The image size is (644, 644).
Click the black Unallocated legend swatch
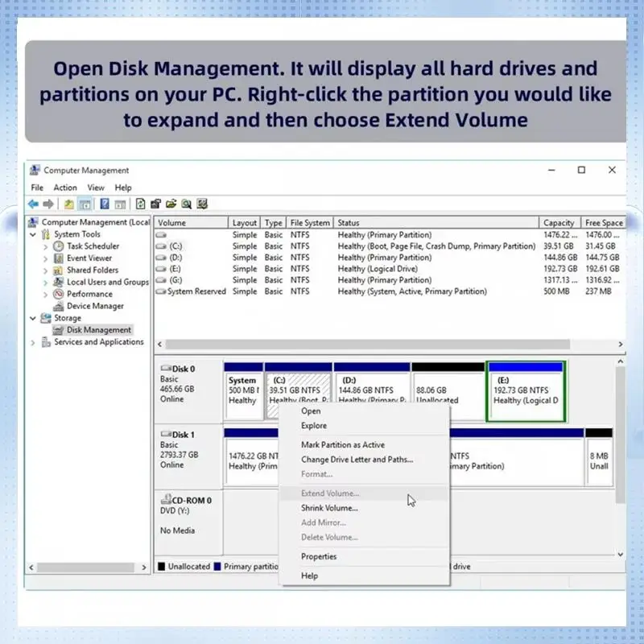tap(162, 567)
